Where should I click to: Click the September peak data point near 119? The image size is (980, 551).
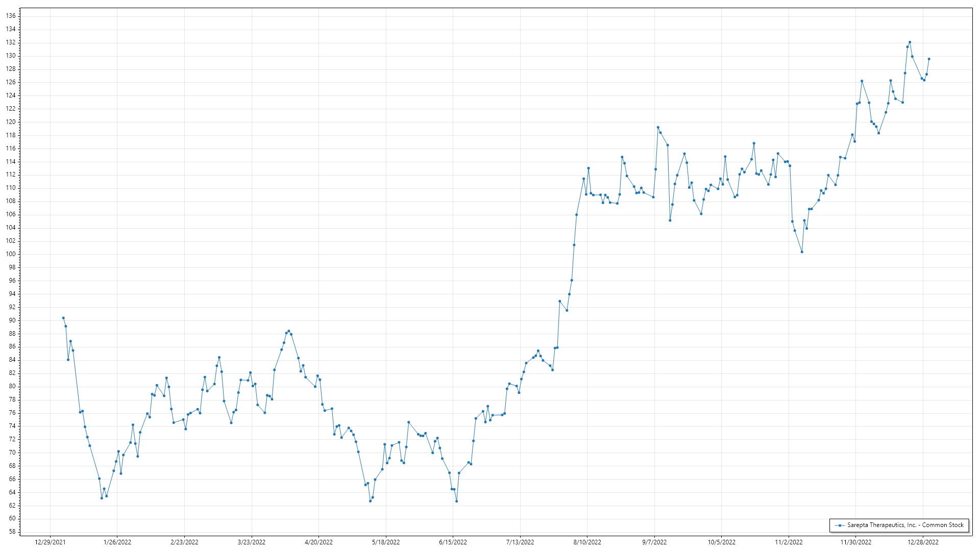658,128
